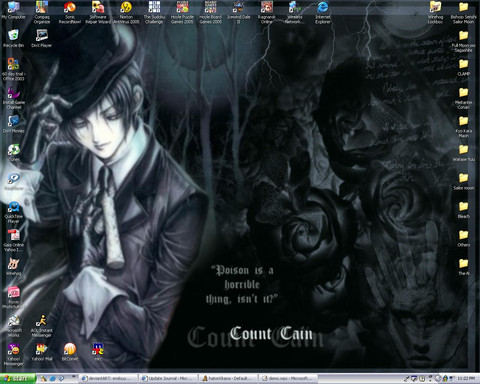
Task: Click the Yahoo! Messenger desktop icon
Action: 14,355
